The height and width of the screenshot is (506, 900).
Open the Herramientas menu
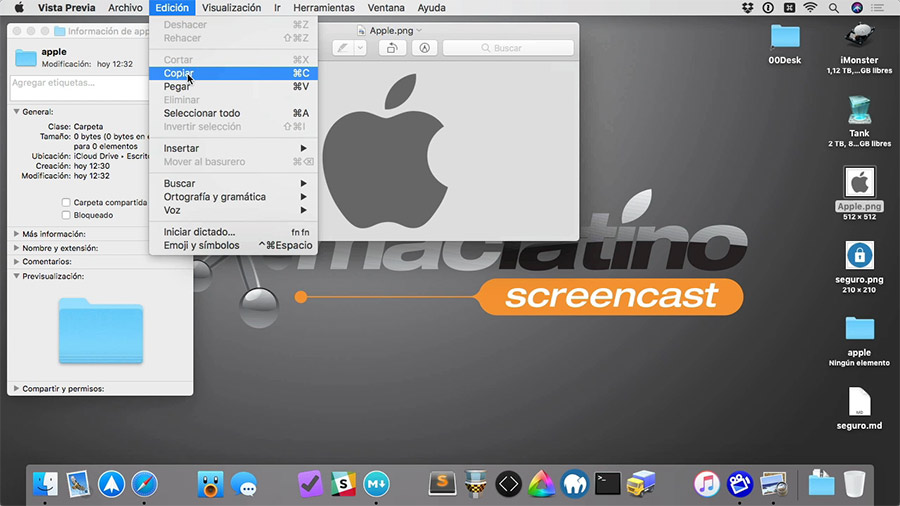pos(324,7)
